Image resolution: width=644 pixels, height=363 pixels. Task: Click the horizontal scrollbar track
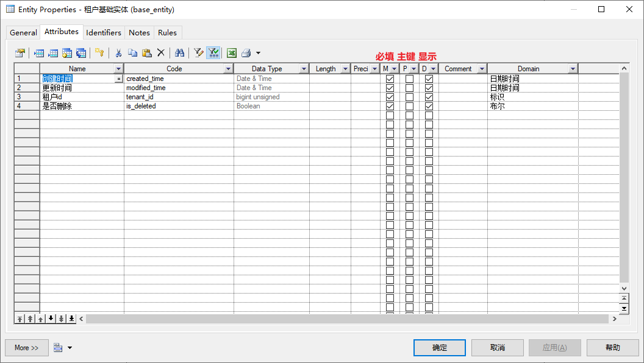(x=347, y=319)
